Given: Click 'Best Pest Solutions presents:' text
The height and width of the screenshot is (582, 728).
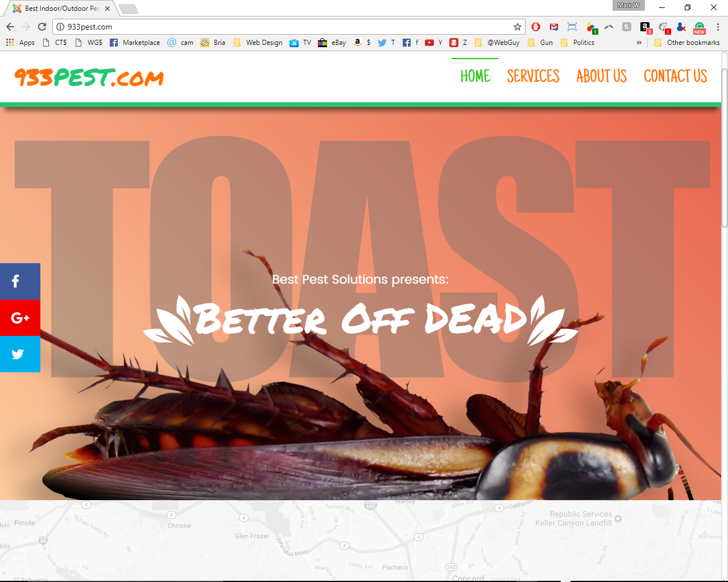Looking at the screenshot, I should (x=361, y=280).
